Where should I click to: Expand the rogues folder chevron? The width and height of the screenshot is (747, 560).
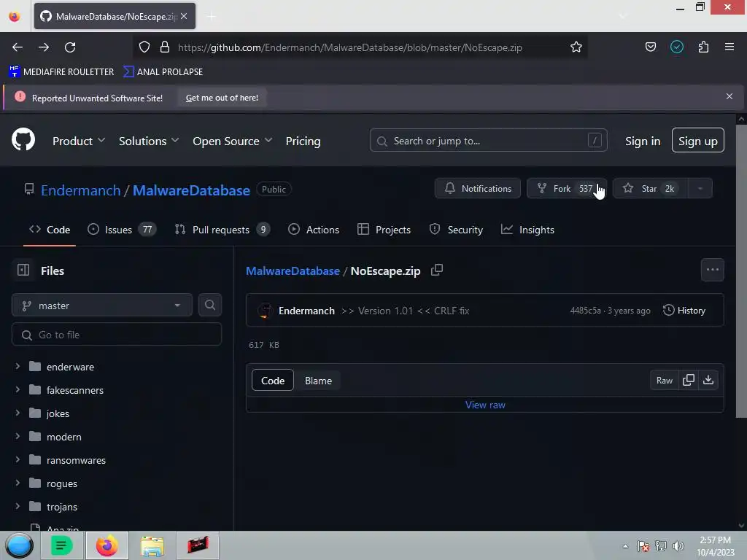click(x=18, y=483)
